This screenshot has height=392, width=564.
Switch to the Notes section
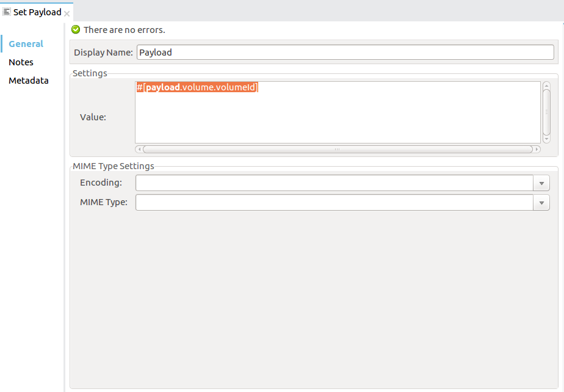pos(21,62)
